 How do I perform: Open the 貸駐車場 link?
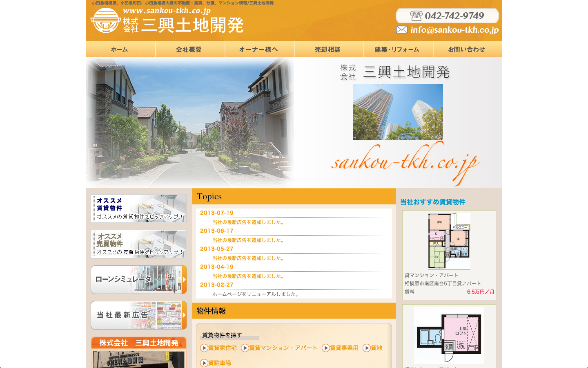(220, 363)
